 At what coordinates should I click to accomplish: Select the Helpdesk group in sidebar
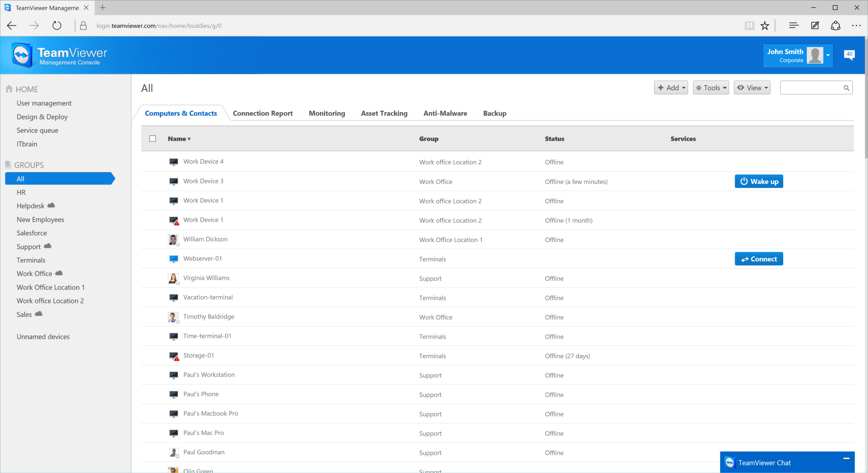coord(31,206)
